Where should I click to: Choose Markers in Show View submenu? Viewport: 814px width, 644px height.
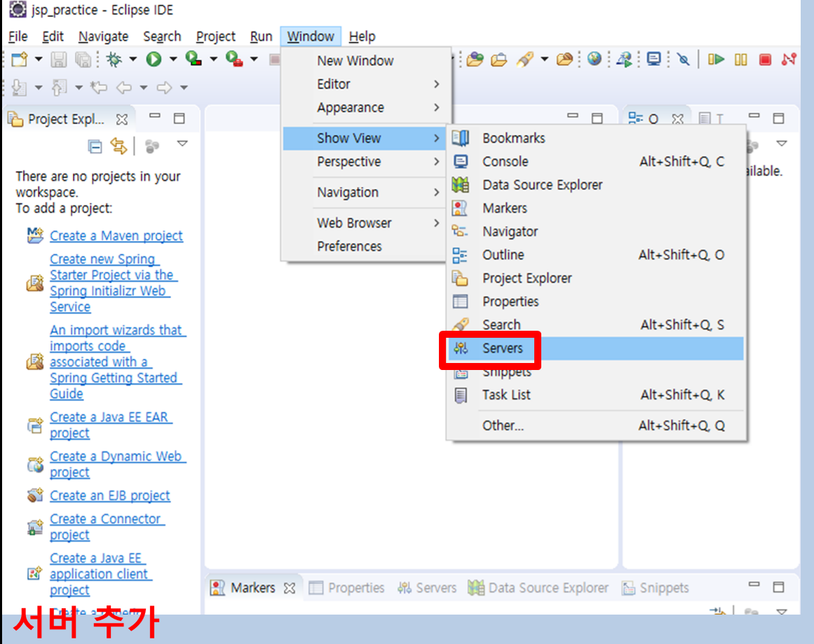pos(596,208)
